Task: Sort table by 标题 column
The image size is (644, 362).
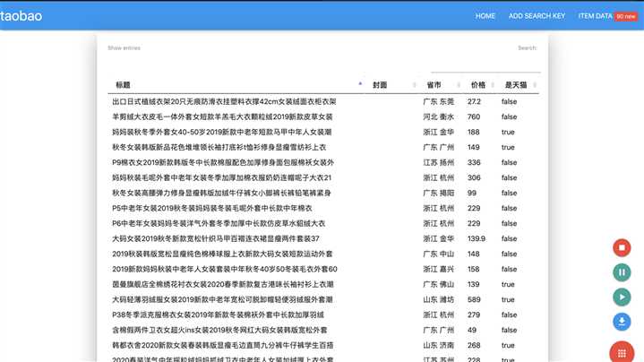Action: [x=236, y=85]
